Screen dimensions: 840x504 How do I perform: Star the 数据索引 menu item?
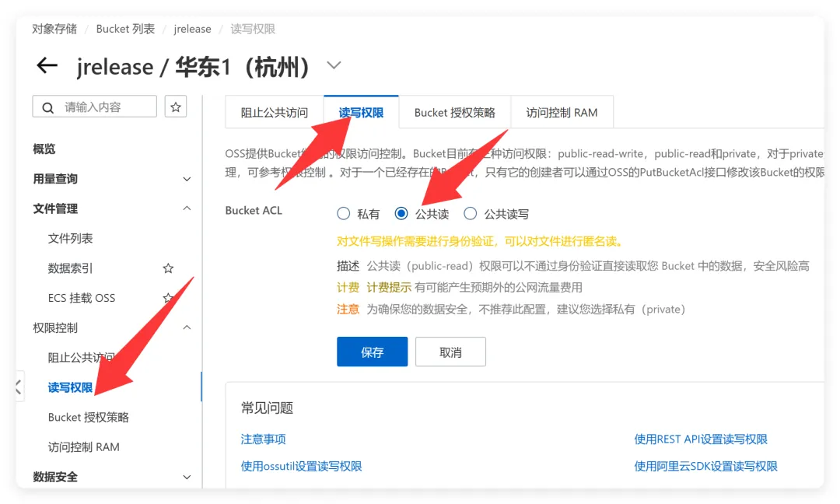coord(168,268)
